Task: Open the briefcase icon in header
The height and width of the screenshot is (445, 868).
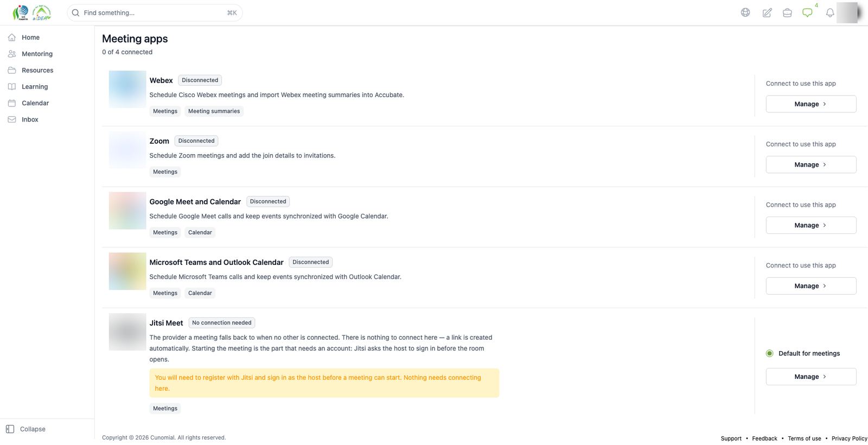Action: click(787, 12)
